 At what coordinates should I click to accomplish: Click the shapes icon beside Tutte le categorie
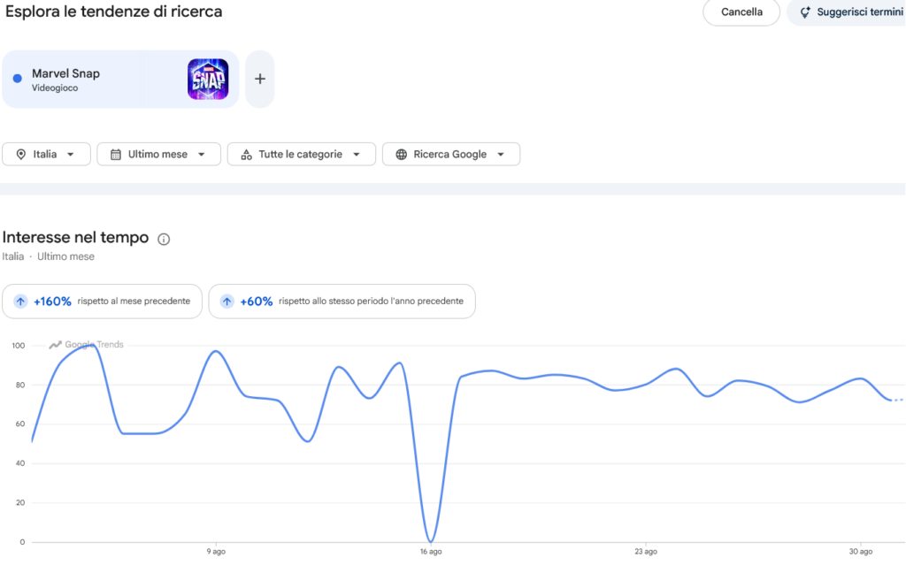point(246,154)
